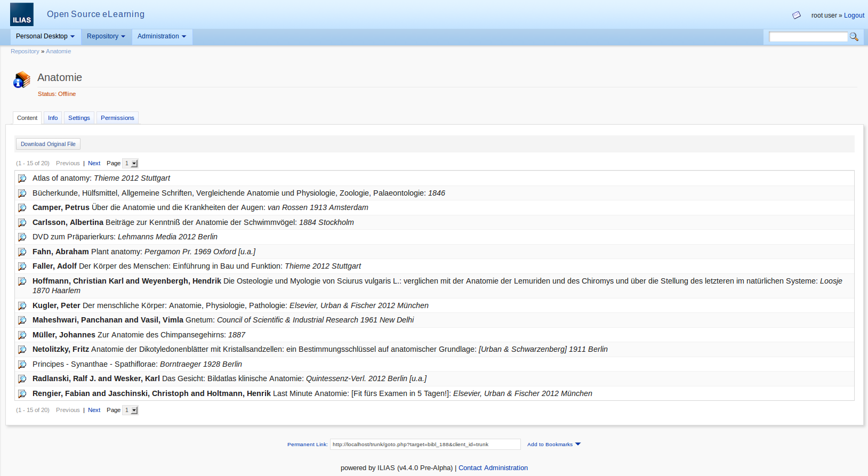Open details icon for Müller, Johannes entry
The height and width of the screenshot is (476, 868).
22,335
